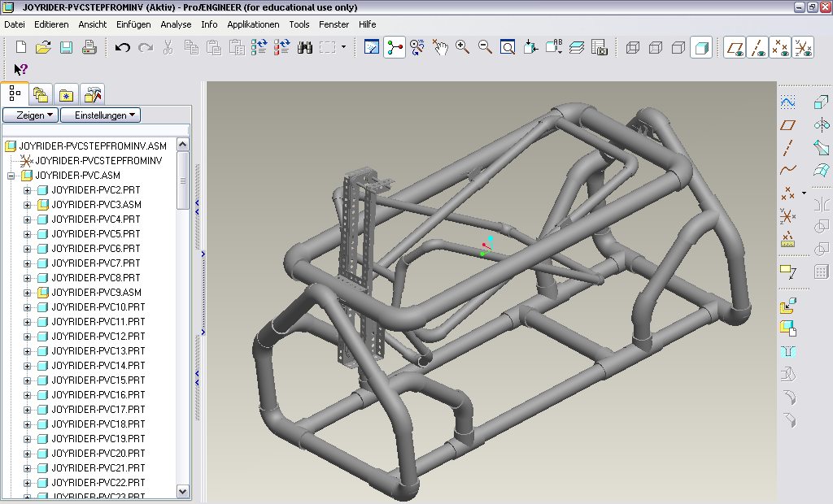This screenshot has width=833, height=504.
Task: Click the Save disk icon
Action: pos(66,47)
